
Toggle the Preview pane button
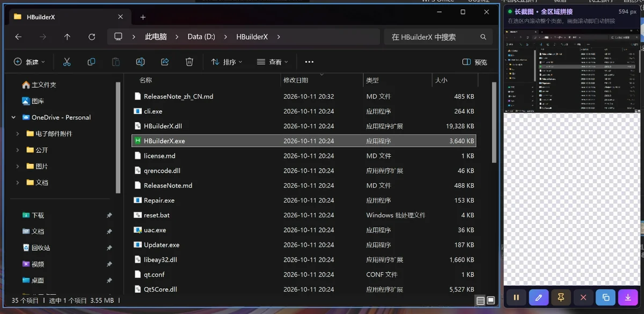(x=474, y=62)
